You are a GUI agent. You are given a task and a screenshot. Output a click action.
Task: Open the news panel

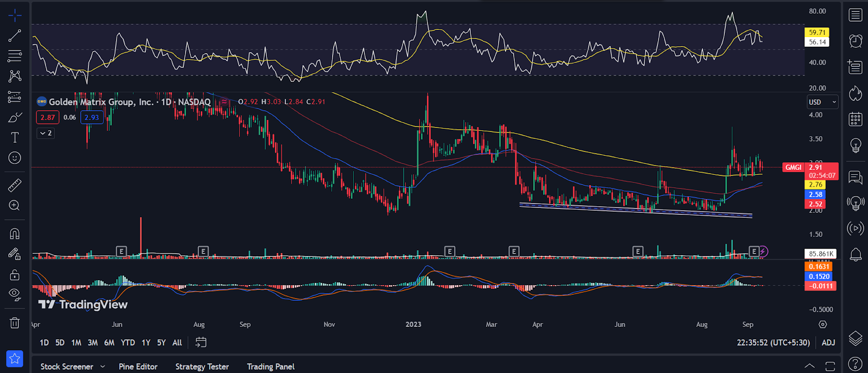[856, 67]
